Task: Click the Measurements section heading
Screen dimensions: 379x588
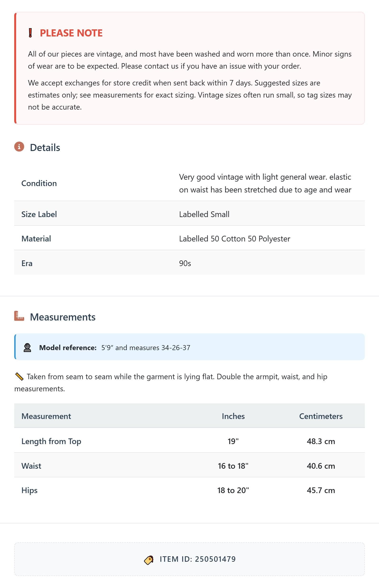Action: point(63,317)
